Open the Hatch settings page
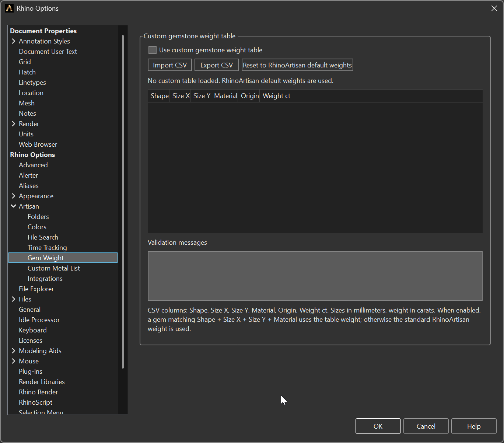The width and height of the screenshot is (504, 443). (27, 72)
